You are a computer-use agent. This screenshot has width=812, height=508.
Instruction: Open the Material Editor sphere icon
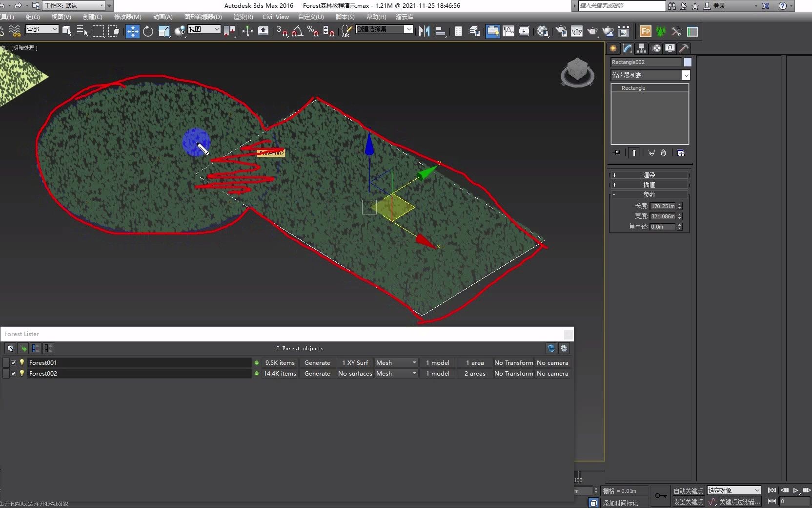click(x=542, y=32)
